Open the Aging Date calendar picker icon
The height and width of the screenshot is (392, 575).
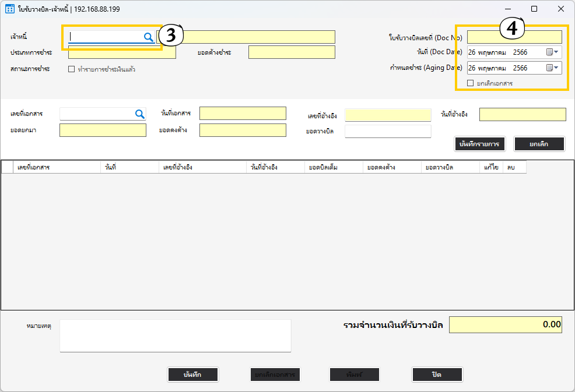tap(549, 68)
